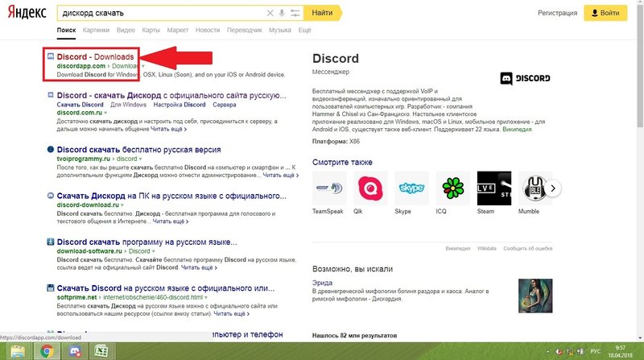
Task: Expand options arrow next to download-software.ru Discord
Action: (x=154, y=251)
